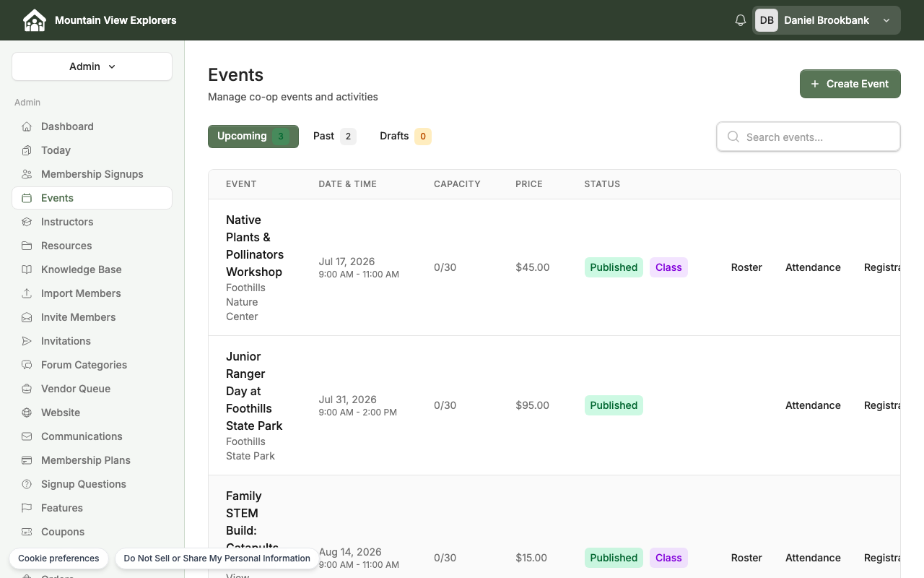Click the CAPACITY column header

pos(457,184)
